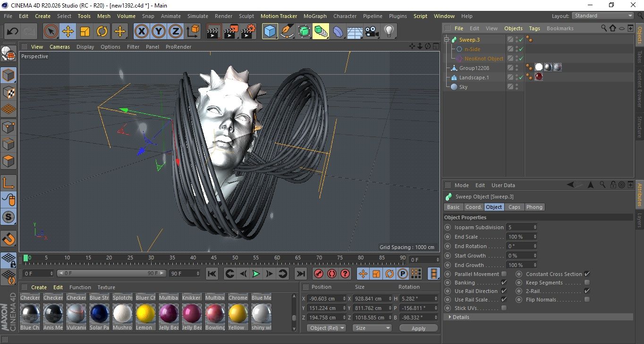
Task: Render the active view
Action: click(x=214, y=32)
